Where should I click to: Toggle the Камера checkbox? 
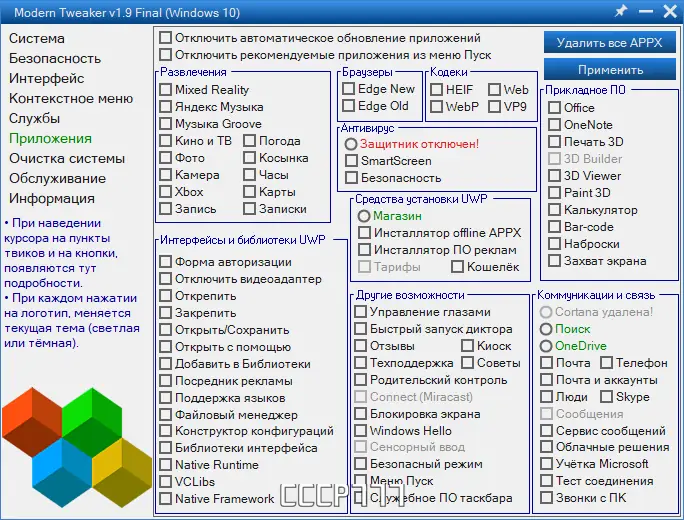[165, 174]
